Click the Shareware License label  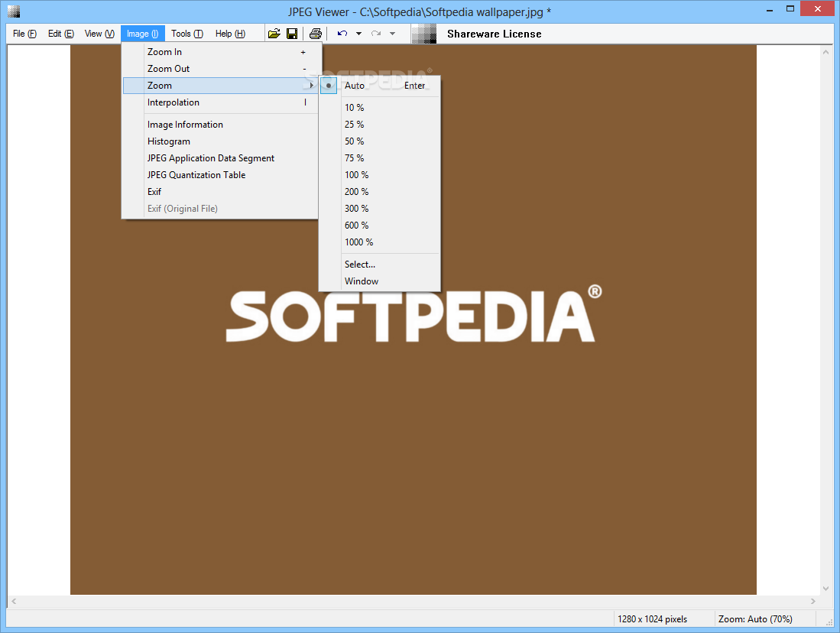[x=494, y=34]
